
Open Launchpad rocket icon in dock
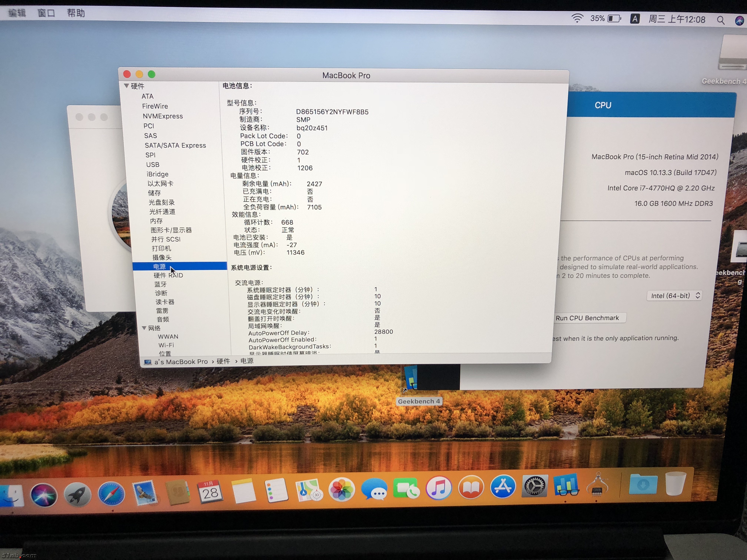78,494
